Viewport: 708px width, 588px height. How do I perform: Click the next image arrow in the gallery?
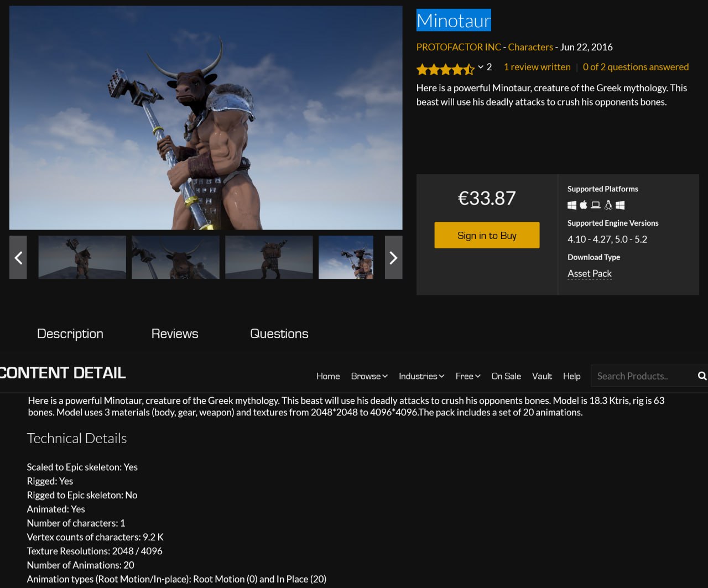[x=393, y=257]
